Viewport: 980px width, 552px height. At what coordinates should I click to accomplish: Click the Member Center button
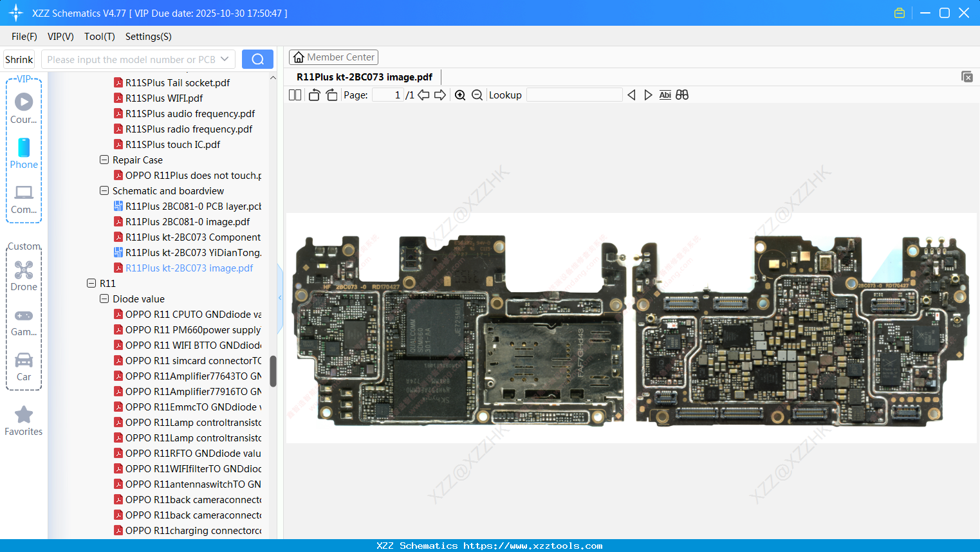tap(333, 57)
